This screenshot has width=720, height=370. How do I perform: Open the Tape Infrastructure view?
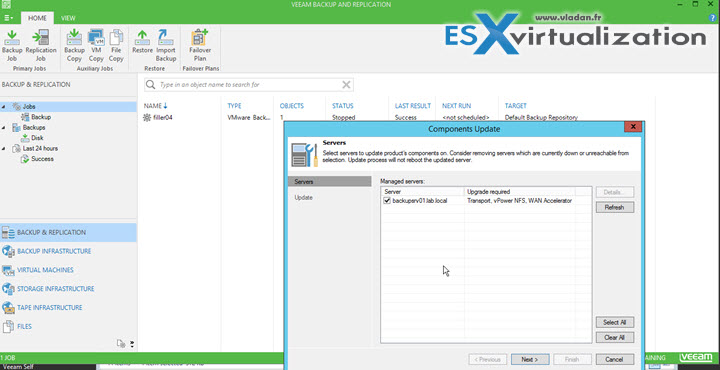click(x=68, y=308)
